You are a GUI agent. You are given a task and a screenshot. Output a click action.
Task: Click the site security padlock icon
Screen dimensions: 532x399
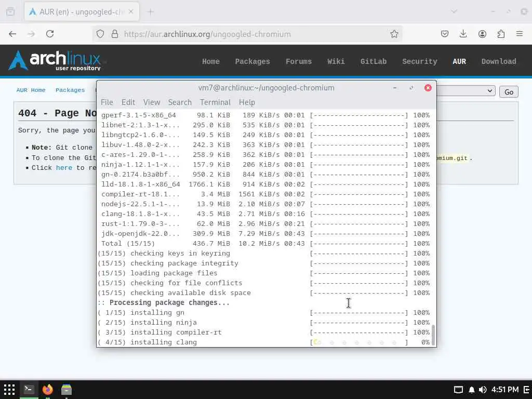coord(115,34)
